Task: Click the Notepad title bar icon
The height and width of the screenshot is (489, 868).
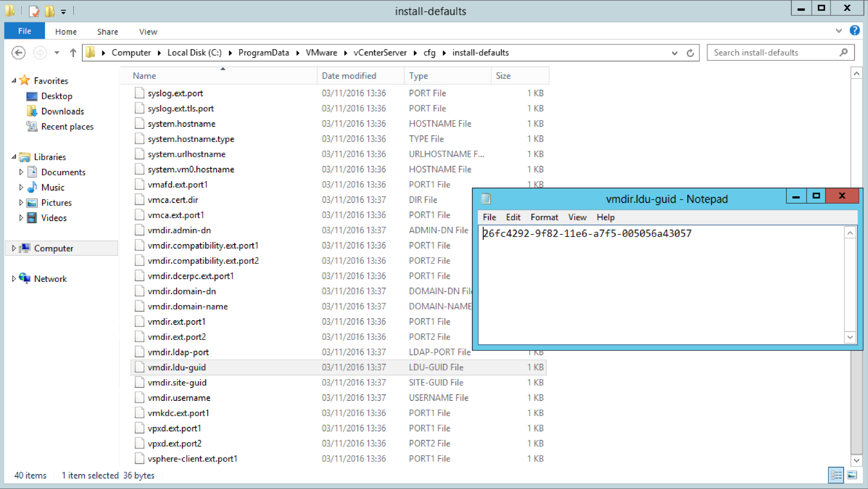Action: click(x=486, y=199)
